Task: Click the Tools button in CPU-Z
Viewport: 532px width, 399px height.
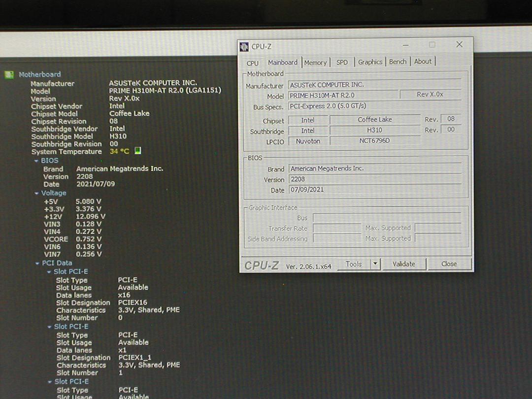Action: point(354,264)
